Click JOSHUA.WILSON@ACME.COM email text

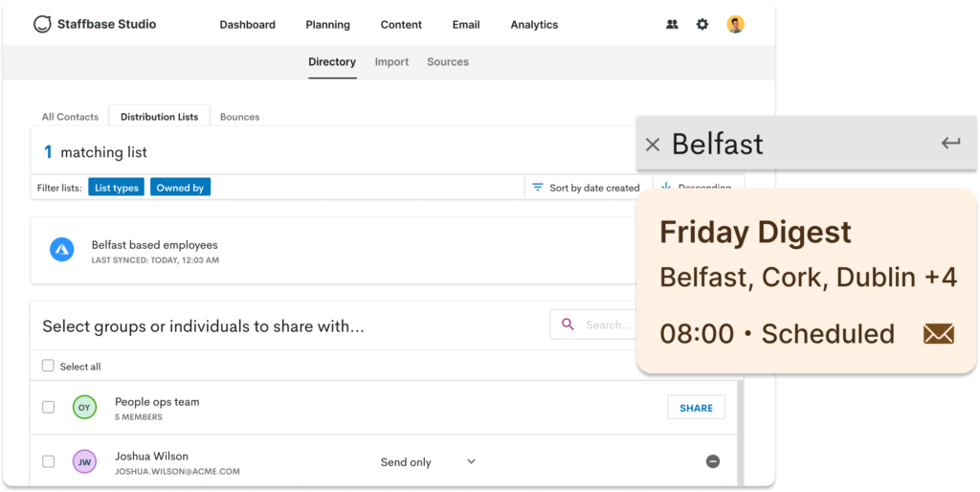point(177,472)
